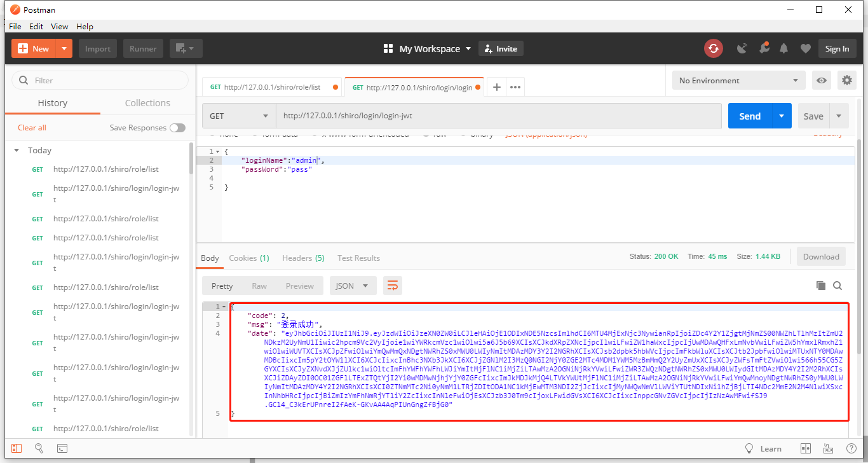Select the Raw response view
This screenshot has height=463, width=868.
click(259, 286)
